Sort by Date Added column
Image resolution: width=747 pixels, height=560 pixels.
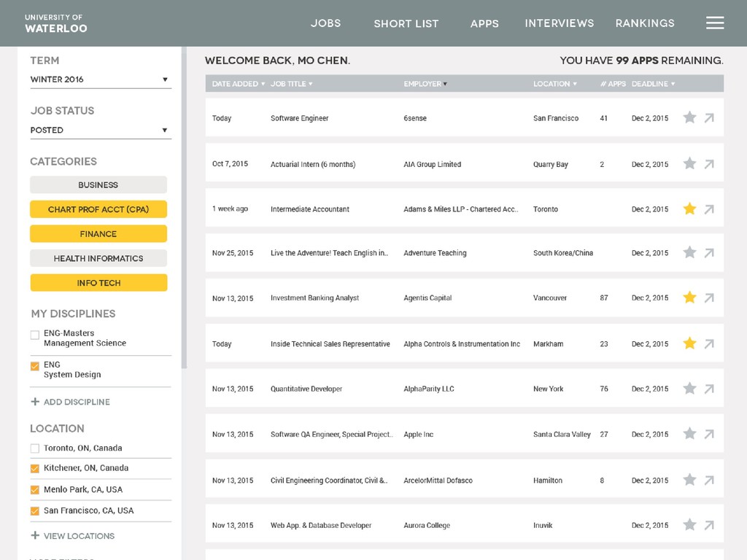point(239,84)
